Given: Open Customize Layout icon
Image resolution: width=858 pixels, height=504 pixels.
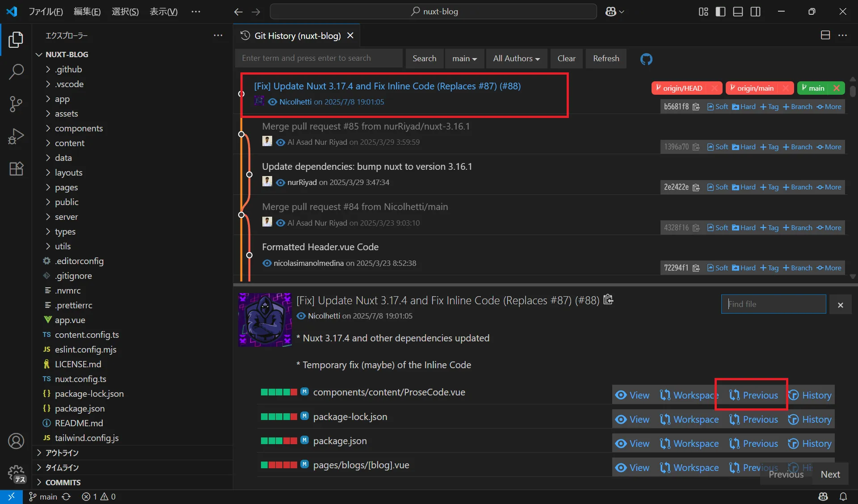Looking at the screenshot, I should (703, 12).
